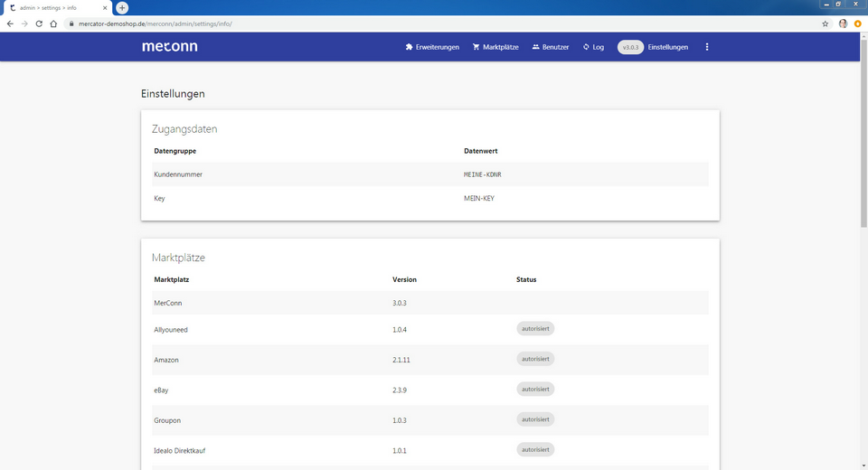Open Erweiterungen from the navigation bar

pyautogui.click(x=432, y=47)
